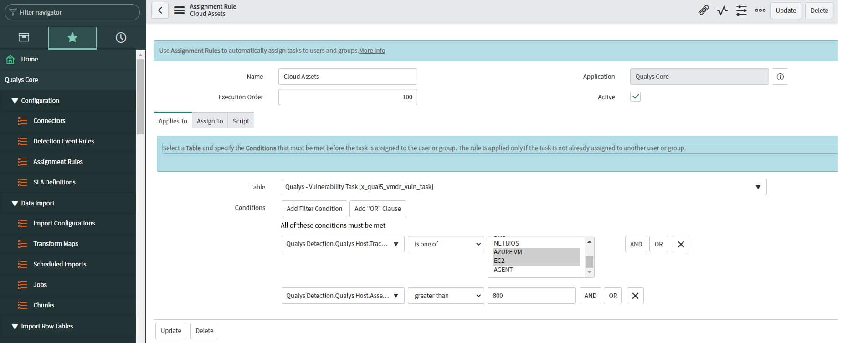Collapse the Configuration section
This screenshot has width=868, height=348.
coord(15,101)
